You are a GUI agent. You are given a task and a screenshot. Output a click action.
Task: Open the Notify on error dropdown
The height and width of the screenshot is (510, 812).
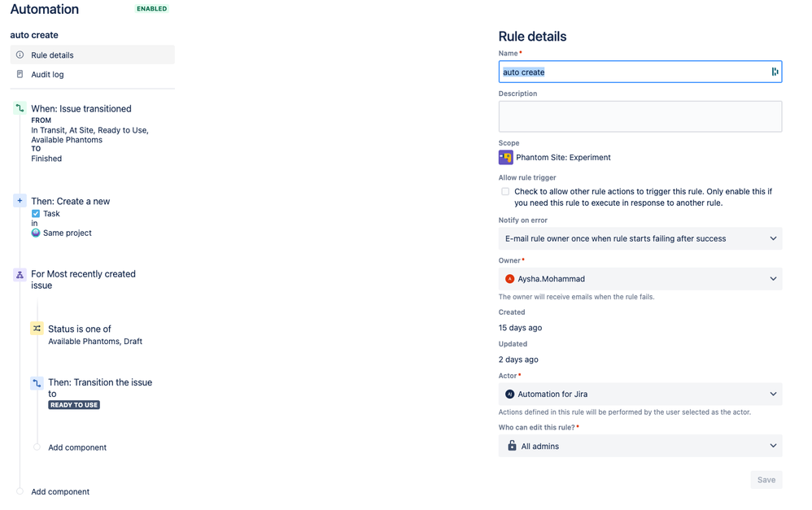[640, 238]
